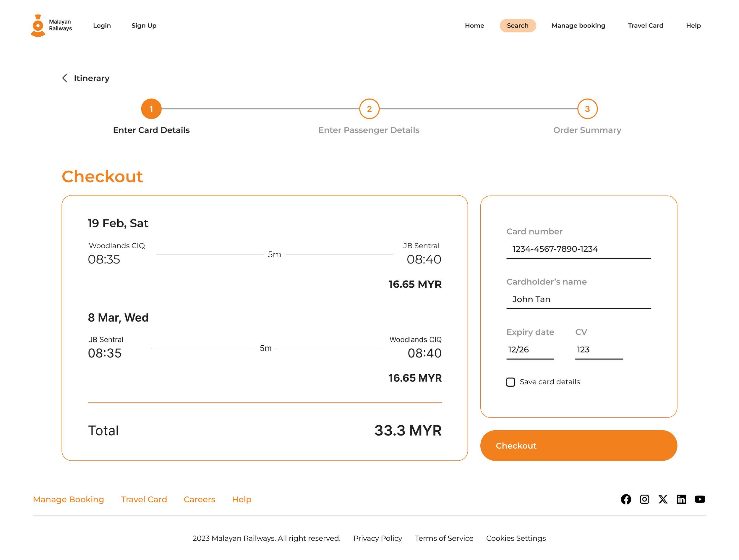
Task: Open the YouTube social icon
Action: click(700, 499)
